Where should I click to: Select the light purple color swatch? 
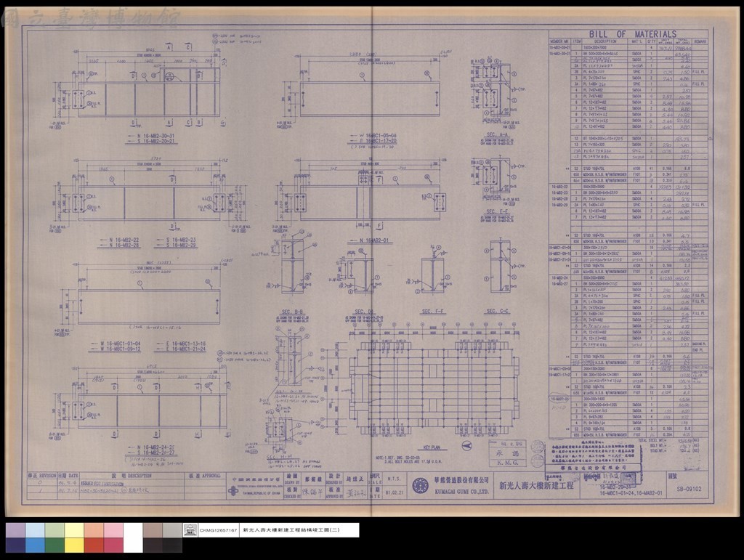16,531
